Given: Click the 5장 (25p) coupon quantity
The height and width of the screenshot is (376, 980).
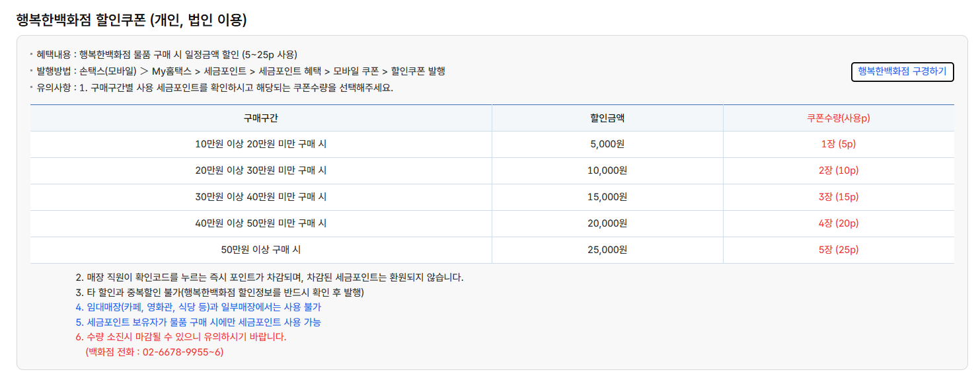Looking at the screenshot, I should pos(839,250).
